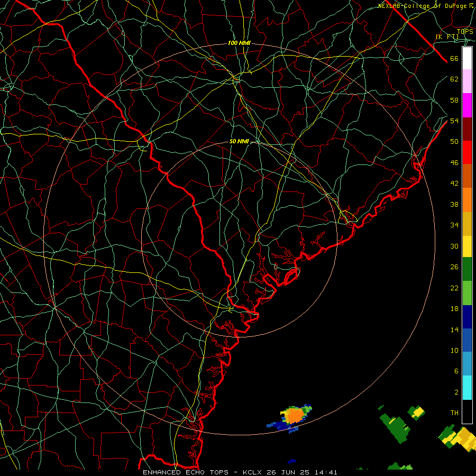Click the dark orange legend band
This screenshot has width=476, height=476.
[467, 176]
